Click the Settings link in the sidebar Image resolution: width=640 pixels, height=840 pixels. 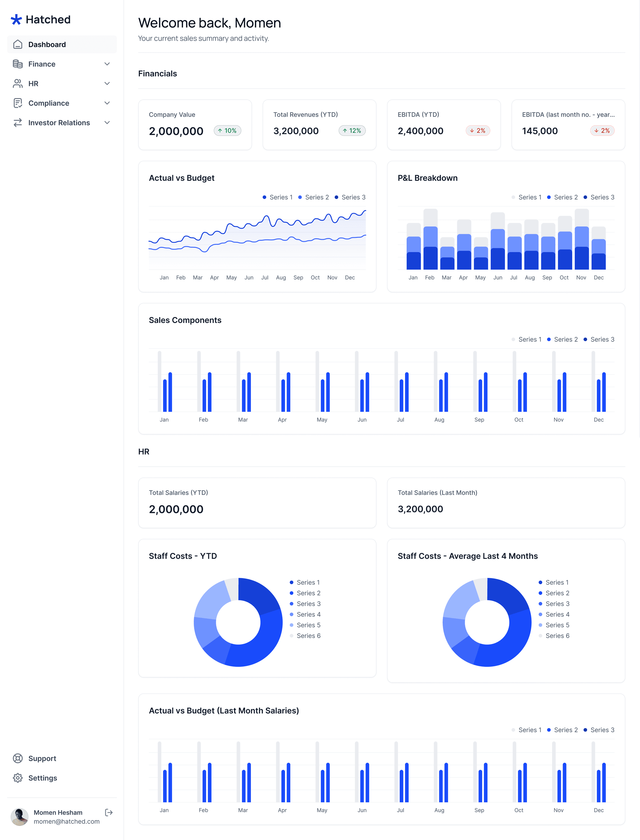pos(43,778)
